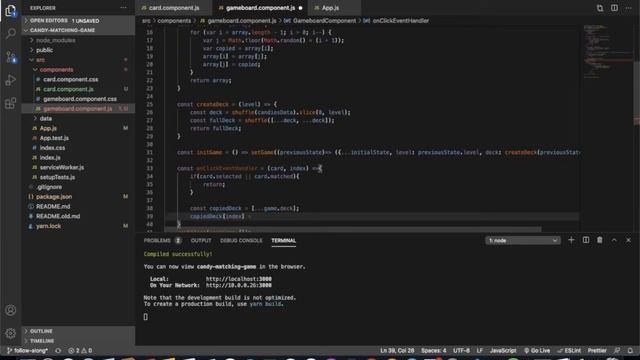Open the Manage gear icon
This screenshot has width=640, height=360.
(11, 333)
